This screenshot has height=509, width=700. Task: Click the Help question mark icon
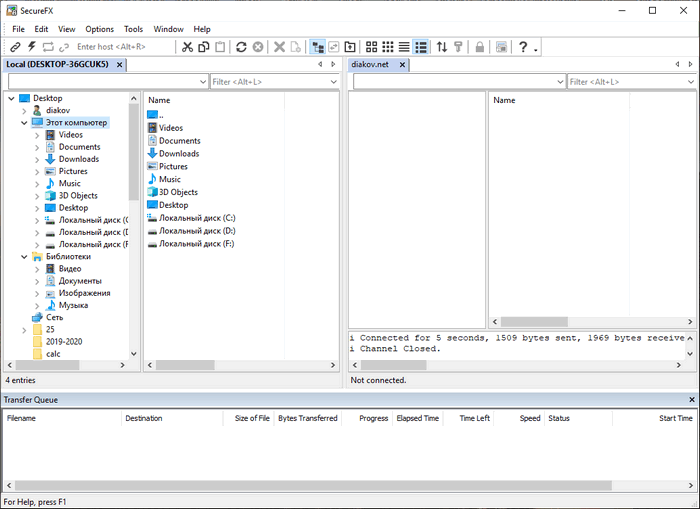(x=522, y=47)
